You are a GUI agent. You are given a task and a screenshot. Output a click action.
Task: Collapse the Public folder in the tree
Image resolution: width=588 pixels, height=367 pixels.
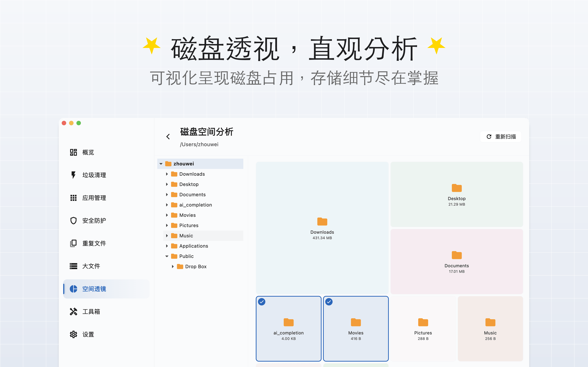(167, 256)
